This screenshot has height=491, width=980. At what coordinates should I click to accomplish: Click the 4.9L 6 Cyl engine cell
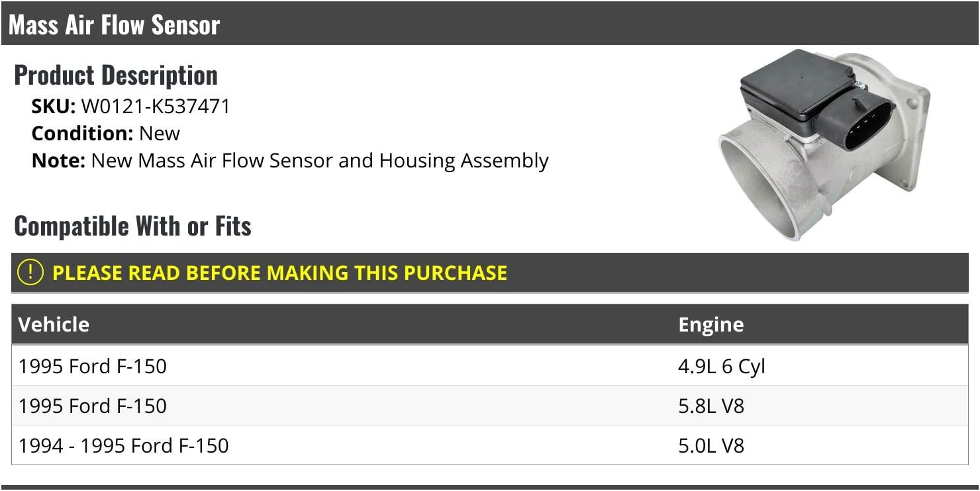721,366
